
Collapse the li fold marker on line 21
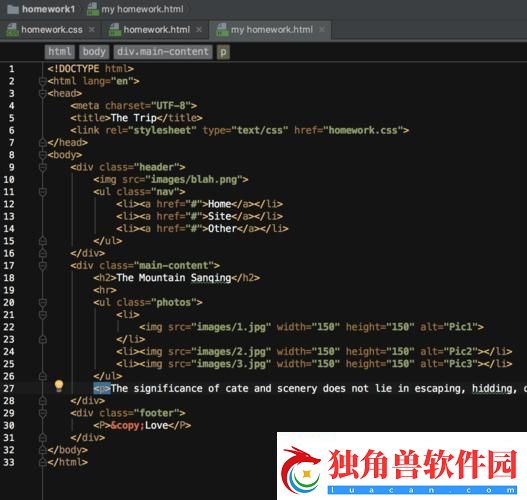tap(42, 315)
